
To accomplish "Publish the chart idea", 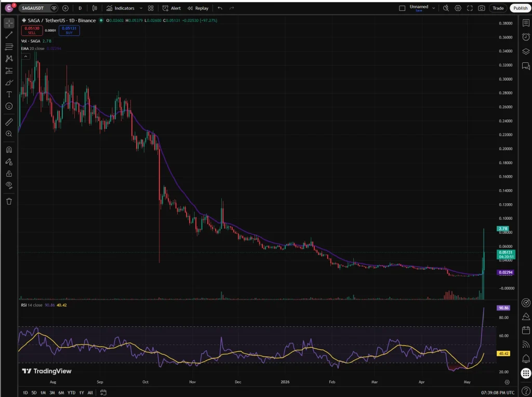I will tap(520, 8).
